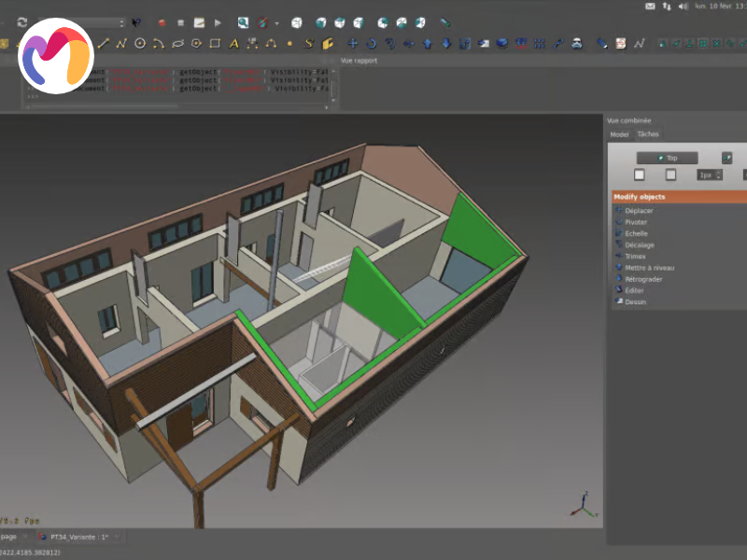Select the Draft rectangle tool
This screenshot has width=747, height=560.
215,43
